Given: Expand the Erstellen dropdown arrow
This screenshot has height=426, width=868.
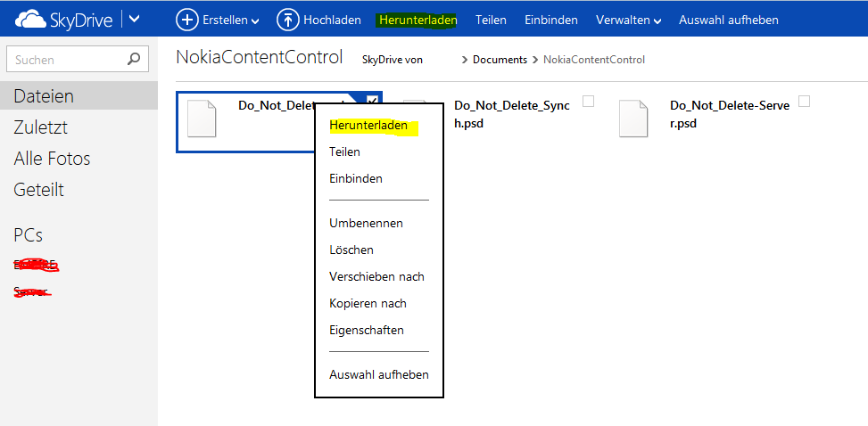Looking at the screenshot, I should (x=255, y=21).
